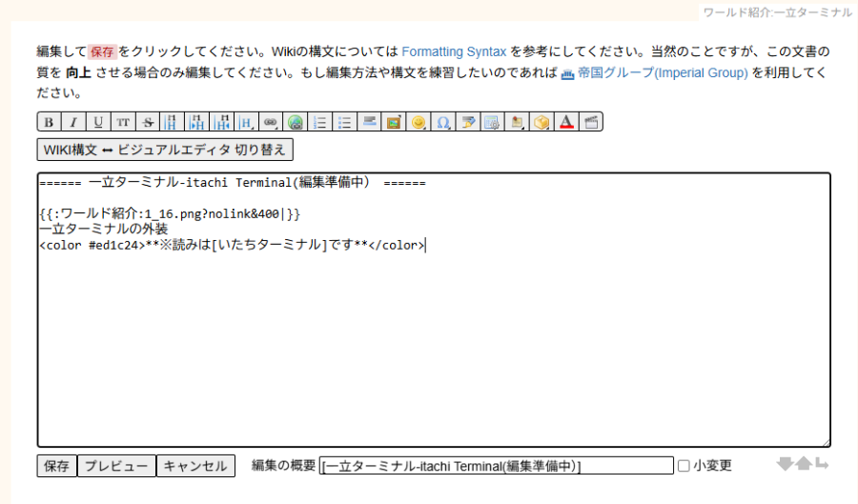Cancel editing with キャンセル button

195,466
